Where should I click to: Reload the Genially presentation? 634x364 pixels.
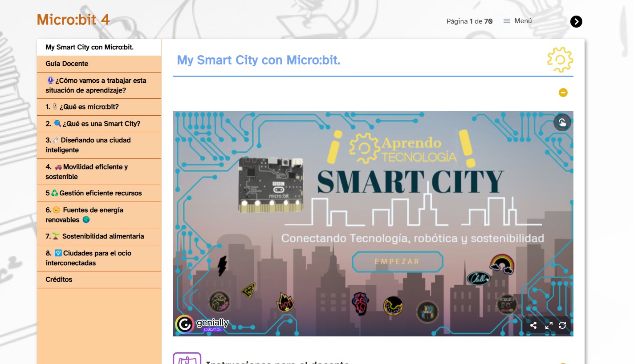click(562, 325)
